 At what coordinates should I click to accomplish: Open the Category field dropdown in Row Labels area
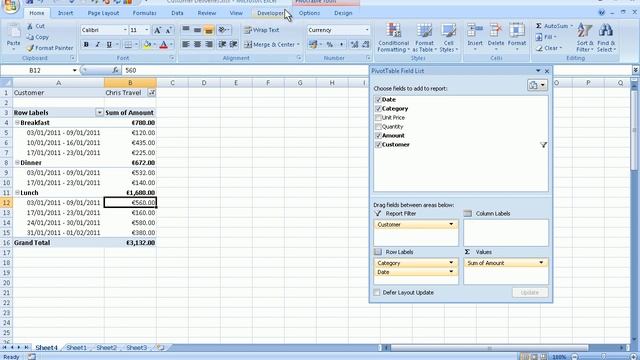pyautogui.click(x=451, y=263)
